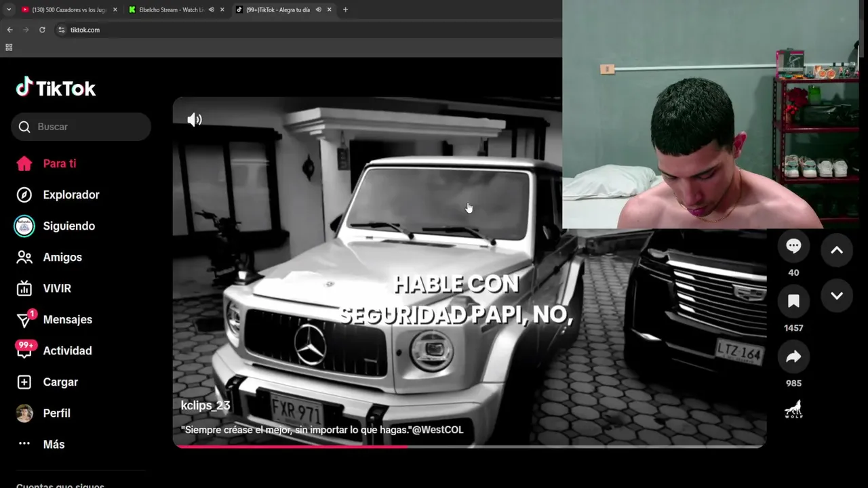Click the site information icon
The width and height of the screenshot is (868, 488).
(61, 30)
